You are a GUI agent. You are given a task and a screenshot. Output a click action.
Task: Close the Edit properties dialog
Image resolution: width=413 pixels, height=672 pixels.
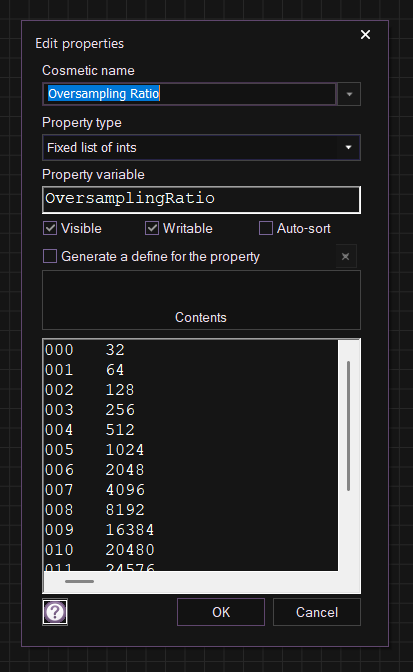[x=365, y=35]
